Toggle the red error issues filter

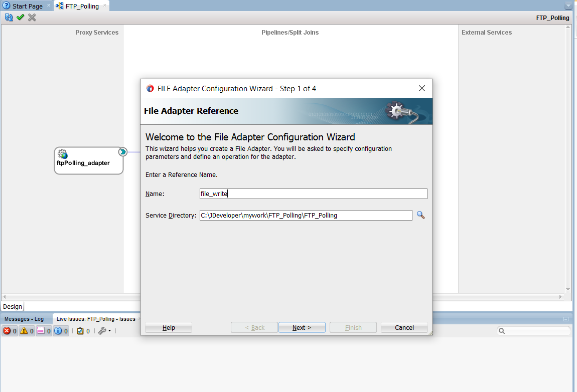tap(8, 331)
